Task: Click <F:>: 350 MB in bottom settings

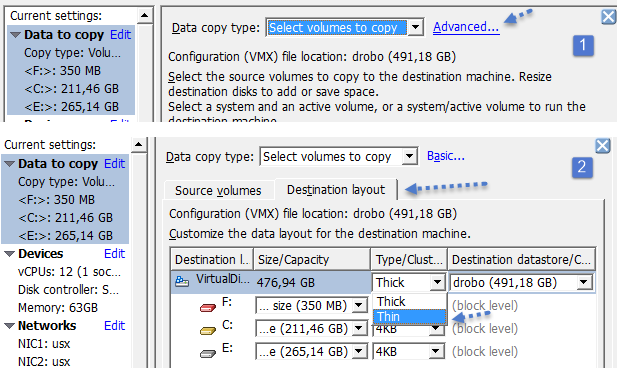Action: click(56, 199)
